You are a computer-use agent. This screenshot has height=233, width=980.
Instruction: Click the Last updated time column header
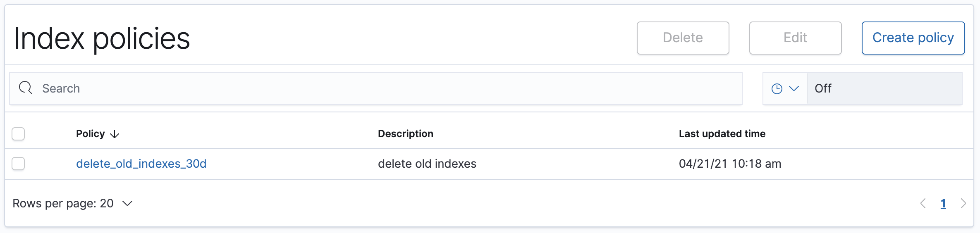click(722, 134)
